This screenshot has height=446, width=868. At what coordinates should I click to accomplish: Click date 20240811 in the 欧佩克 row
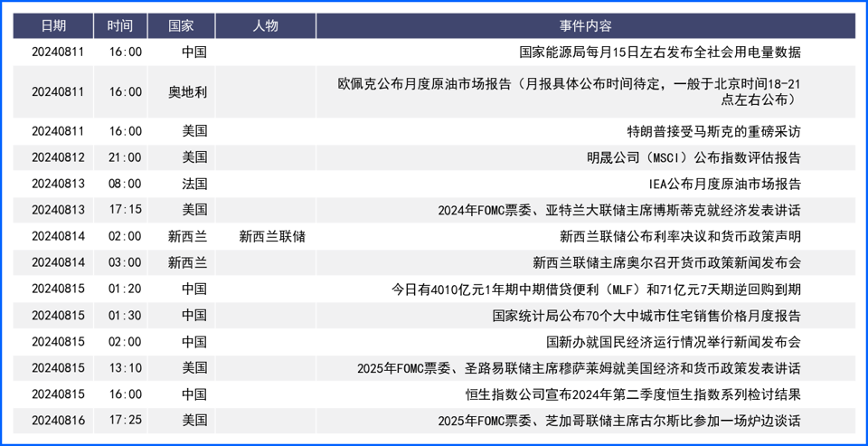click(58, 92)
